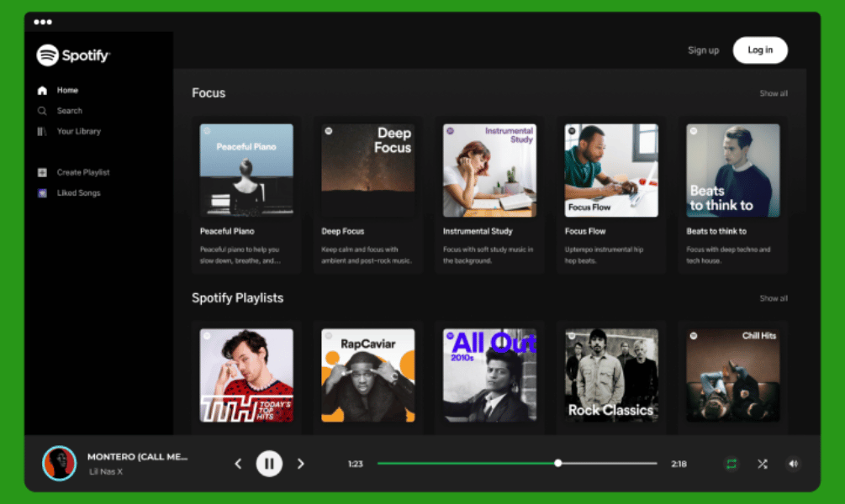Screen dimensions: 845x504
Task: Click the Lil Nas X artist name
Action: (106, 472)
